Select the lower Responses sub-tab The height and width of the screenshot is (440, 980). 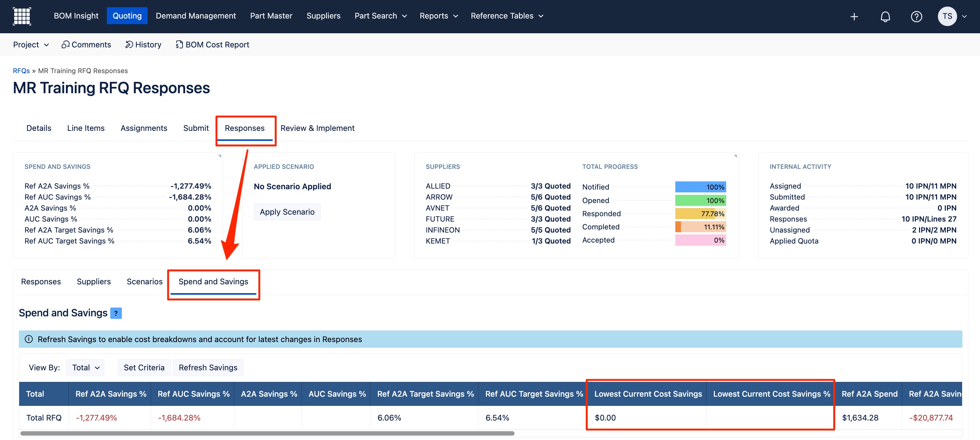41,282
